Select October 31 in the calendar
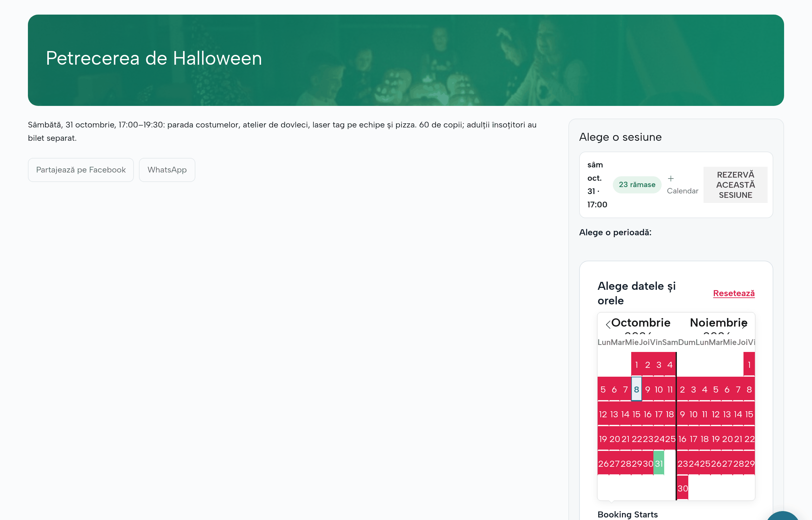The image size is (812, 520). (659, 463)
